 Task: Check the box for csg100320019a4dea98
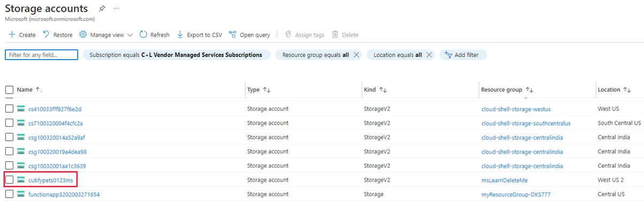pos(9,152)
